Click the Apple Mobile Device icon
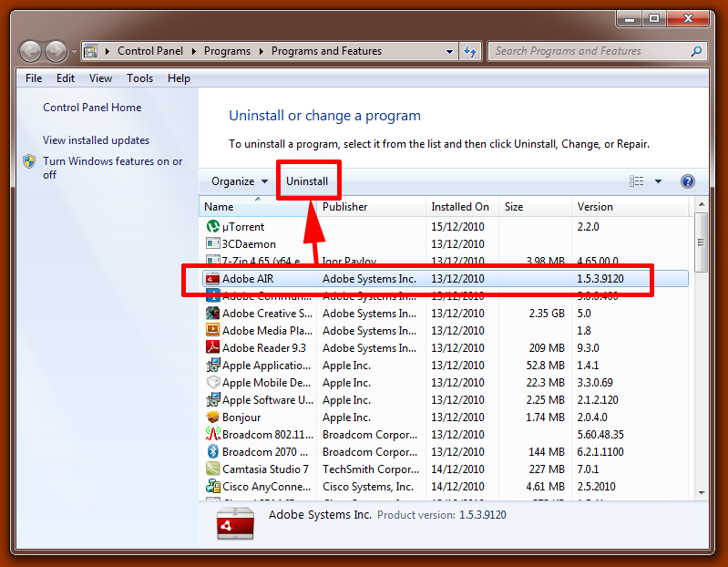This screenshot has height=567, width=728. pyautogui.click(x=212, y=382)
